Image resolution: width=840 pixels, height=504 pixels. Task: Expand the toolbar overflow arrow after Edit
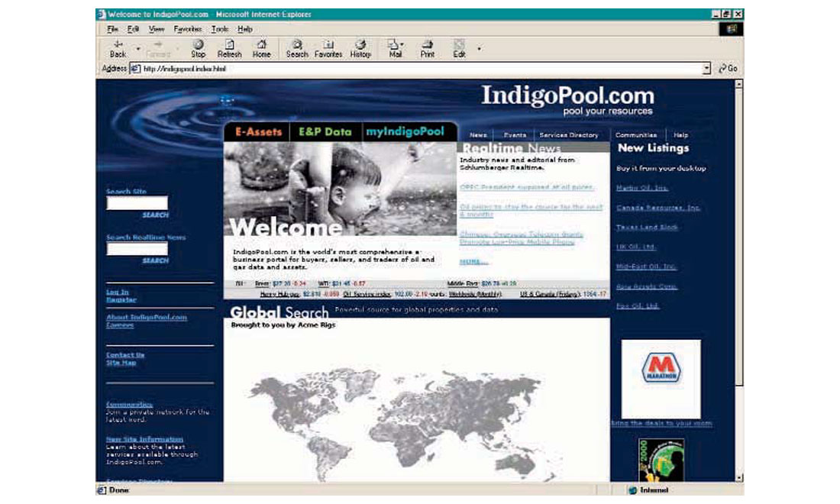[479, 50]
